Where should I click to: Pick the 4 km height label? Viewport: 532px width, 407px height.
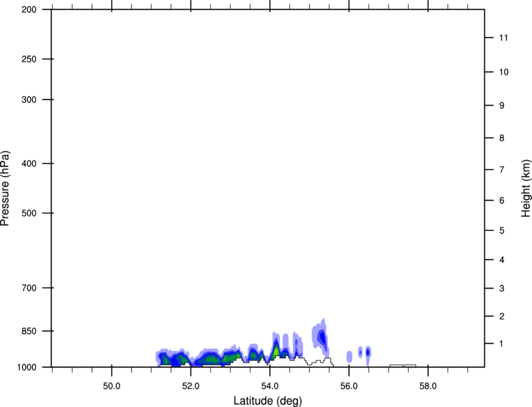point(502,260)
